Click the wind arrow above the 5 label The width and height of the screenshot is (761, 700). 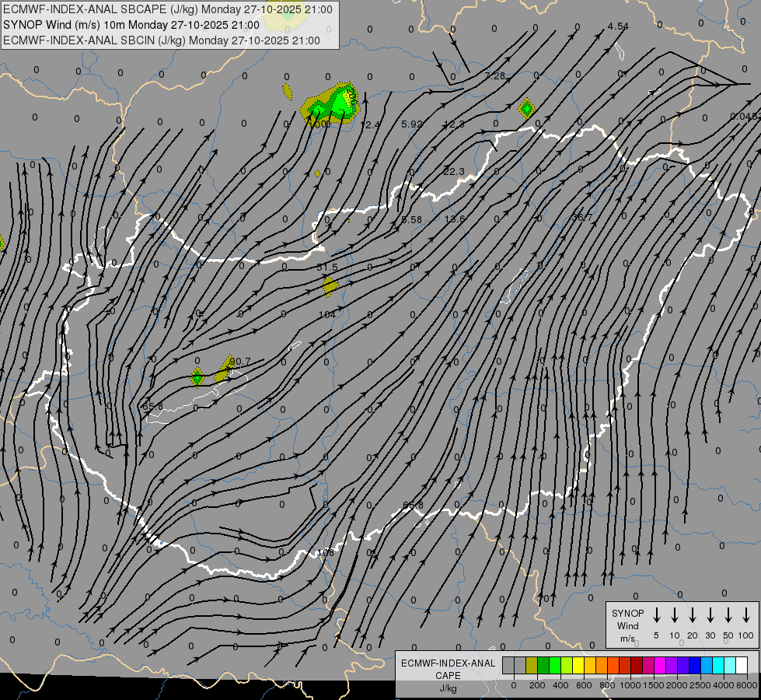[x=656, y=615]
